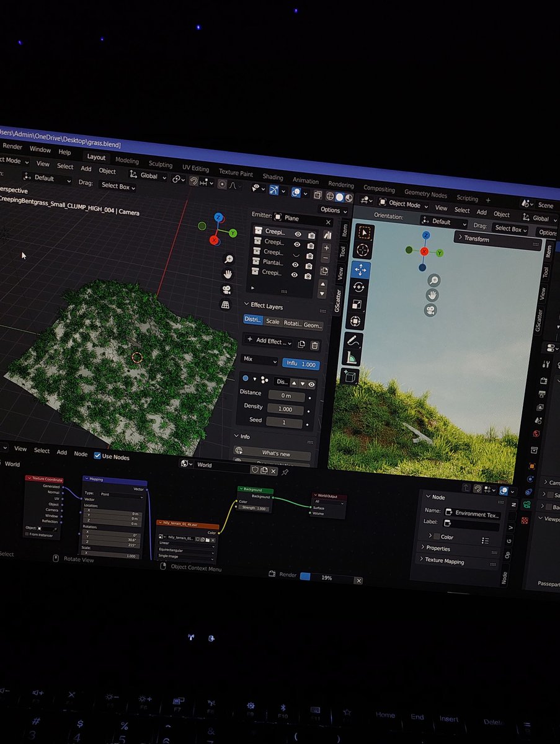Click the Seed value field

coord(284,422)
